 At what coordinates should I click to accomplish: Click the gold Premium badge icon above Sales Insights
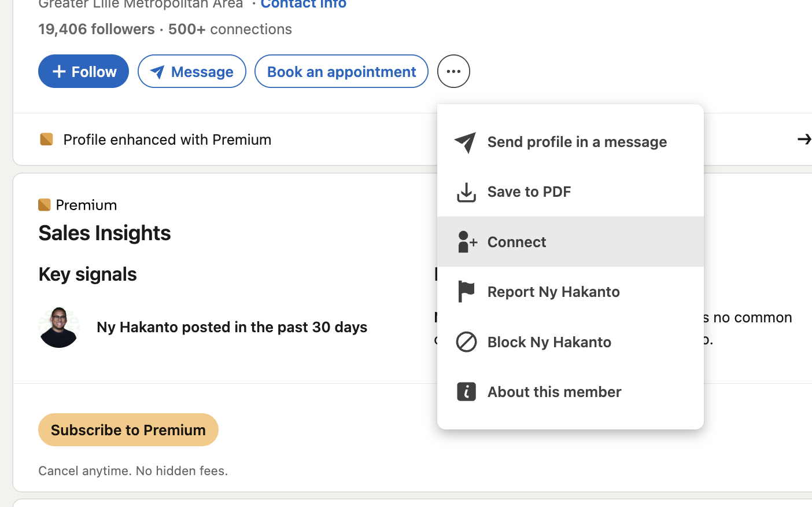(x=45, y=205)
